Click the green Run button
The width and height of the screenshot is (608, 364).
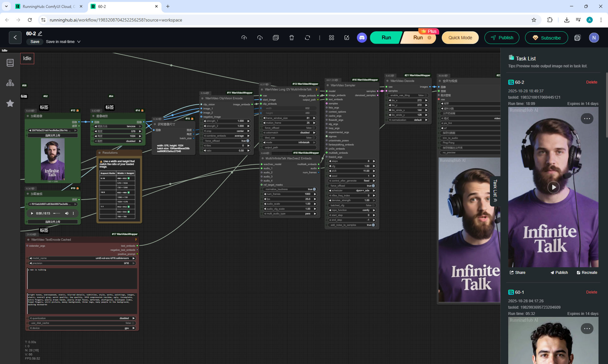[386, 38]
